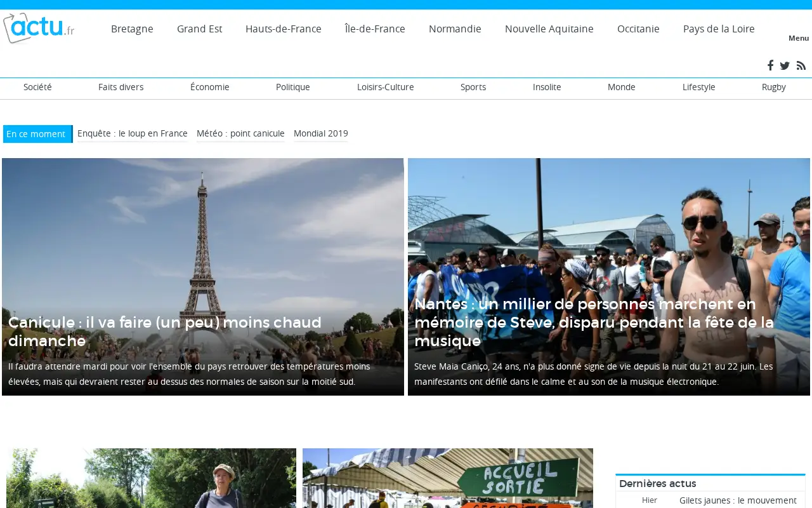
Task: Open the Canicule moins chaud dimanche headline
Action: click(165, 331)
